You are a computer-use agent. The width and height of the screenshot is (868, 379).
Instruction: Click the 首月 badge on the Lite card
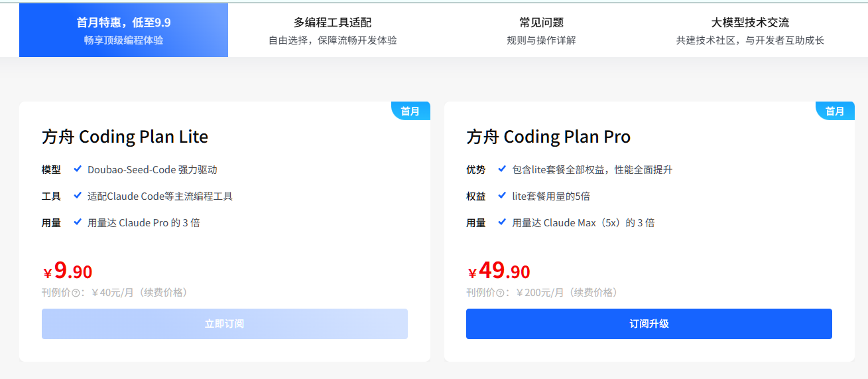coord(410,111)
